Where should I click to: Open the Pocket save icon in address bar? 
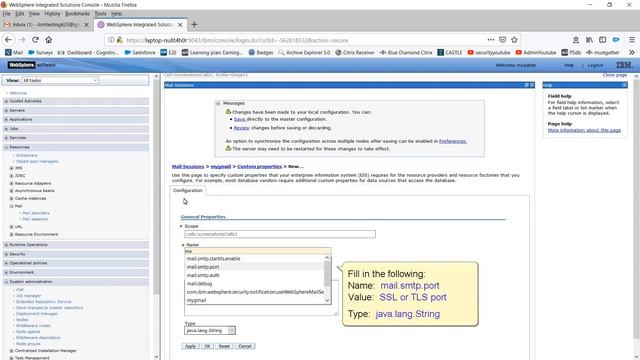coord(502,40)
